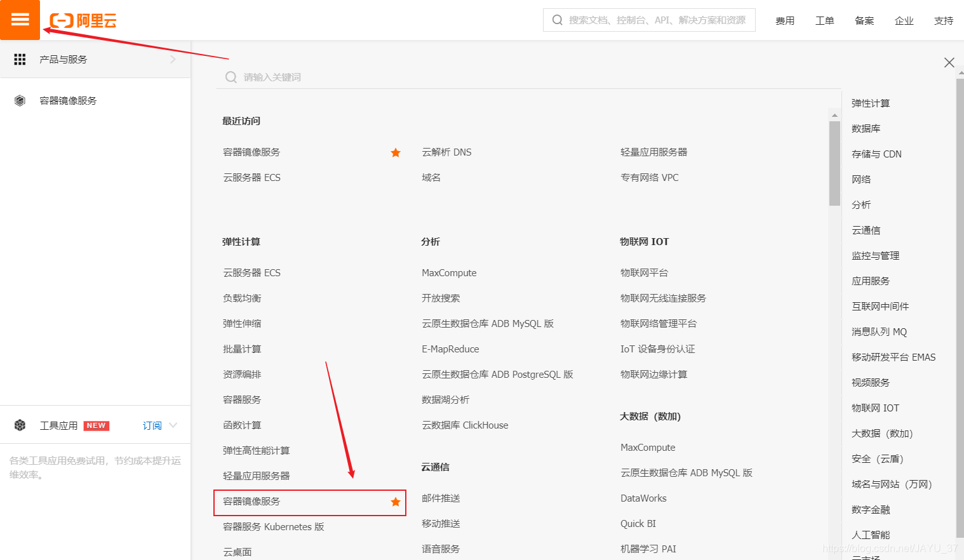This screenshot has width=964, height=560.
Task: Open 云原生数据仓库 ADB PostgreSQL 版
Action: point(497,375)
